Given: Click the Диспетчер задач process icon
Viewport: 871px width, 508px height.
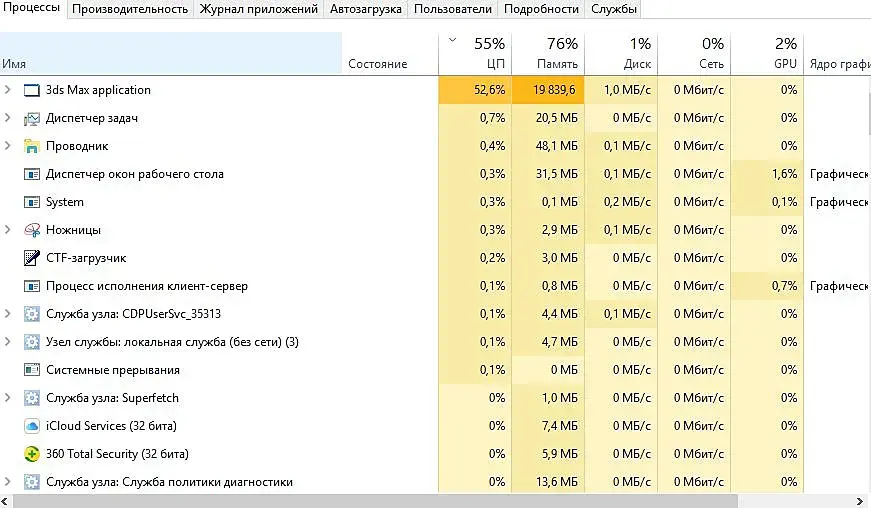Looking at the screenshot, I should pyautogui.click(x=32, y=118).
